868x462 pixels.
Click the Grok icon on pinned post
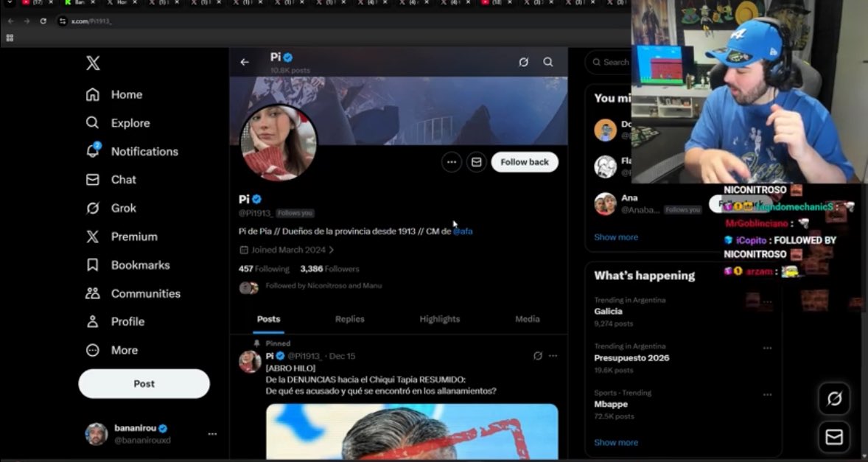(537, 356)
